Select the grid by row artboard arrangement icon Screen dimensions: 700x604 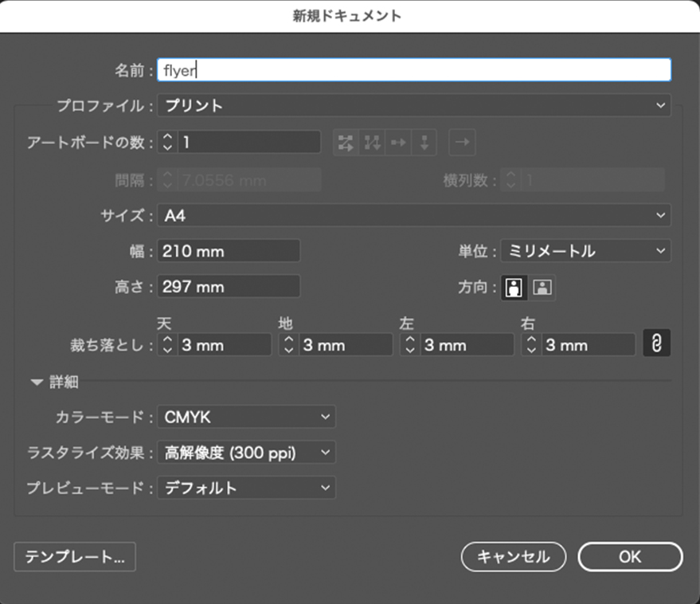pos(346,143)
